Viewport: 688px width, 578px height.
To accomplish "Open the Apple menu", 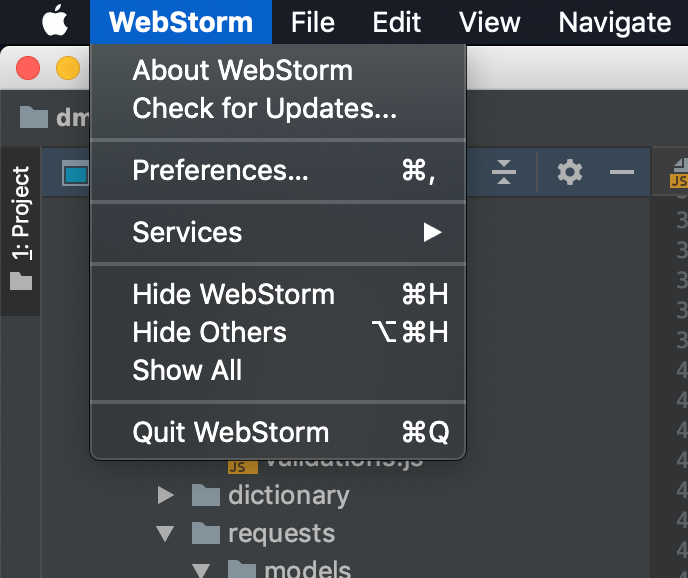I will click(55, 21).
